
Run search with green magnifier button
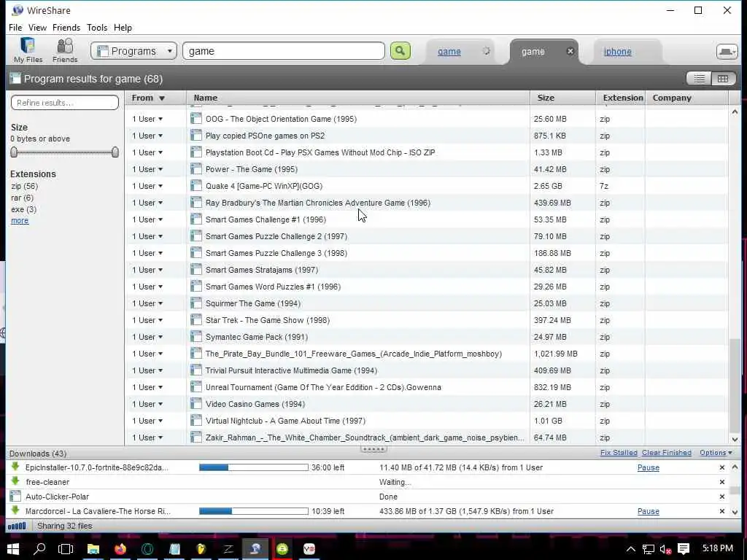[x=400, y=51]
